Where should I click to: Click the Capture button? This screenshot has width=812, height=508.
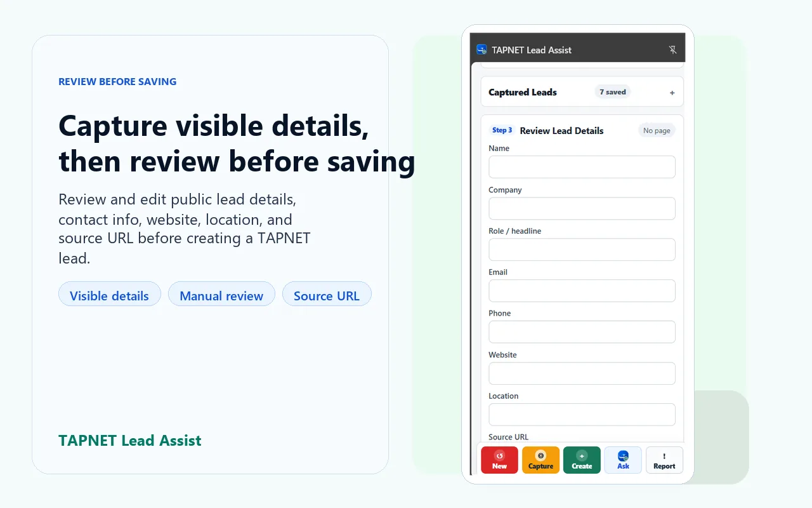click(540, 460)
